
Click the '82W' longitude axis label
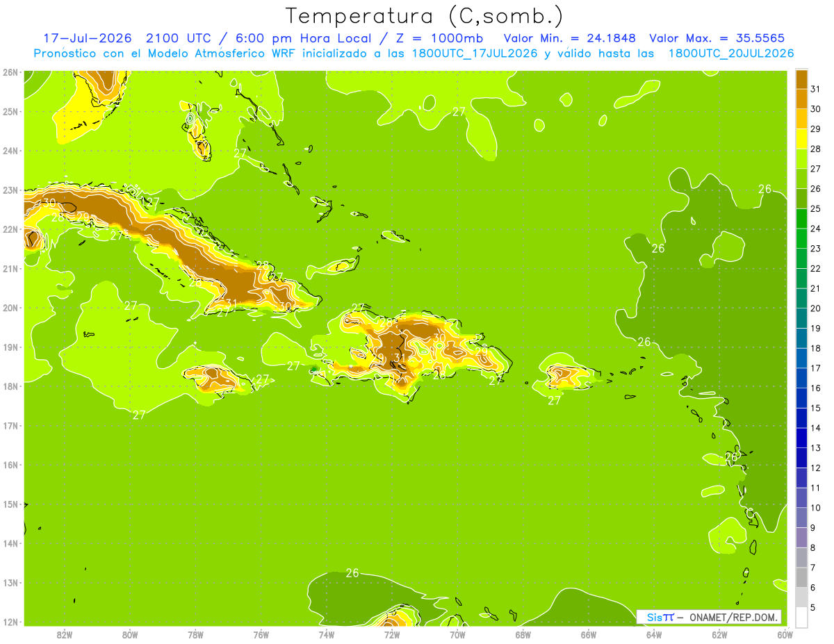click(64, 634)
